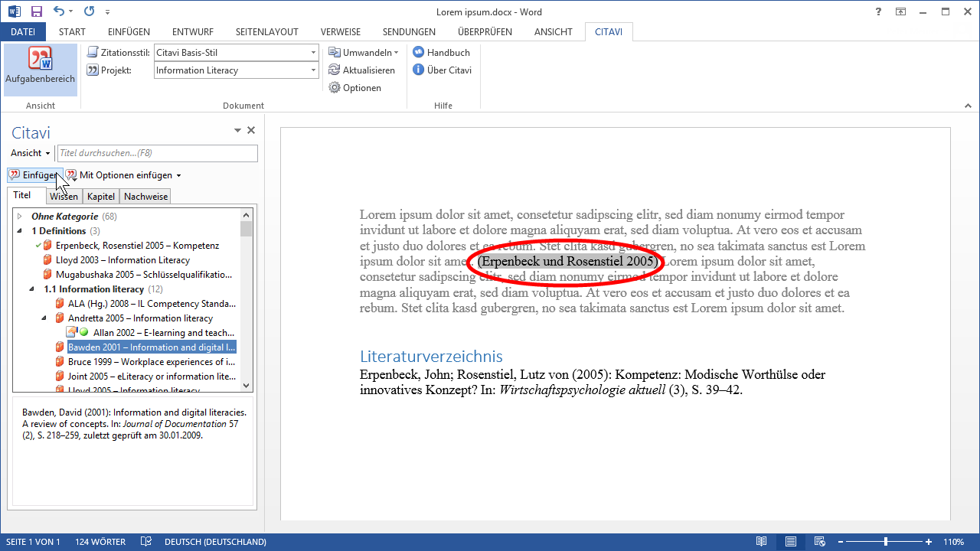This screenshot has height=551, width=980.
Task: Open the SENDUNGEN ribbon tab
Action: pos(409,31)
